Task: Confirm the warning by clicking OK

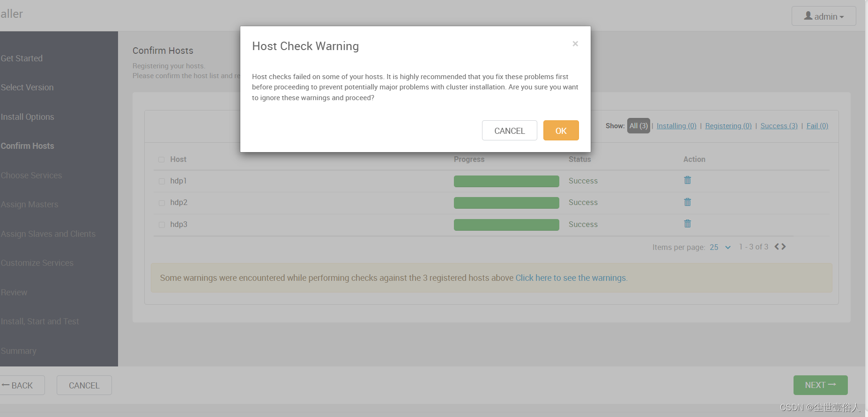Action: coord(561,131)
